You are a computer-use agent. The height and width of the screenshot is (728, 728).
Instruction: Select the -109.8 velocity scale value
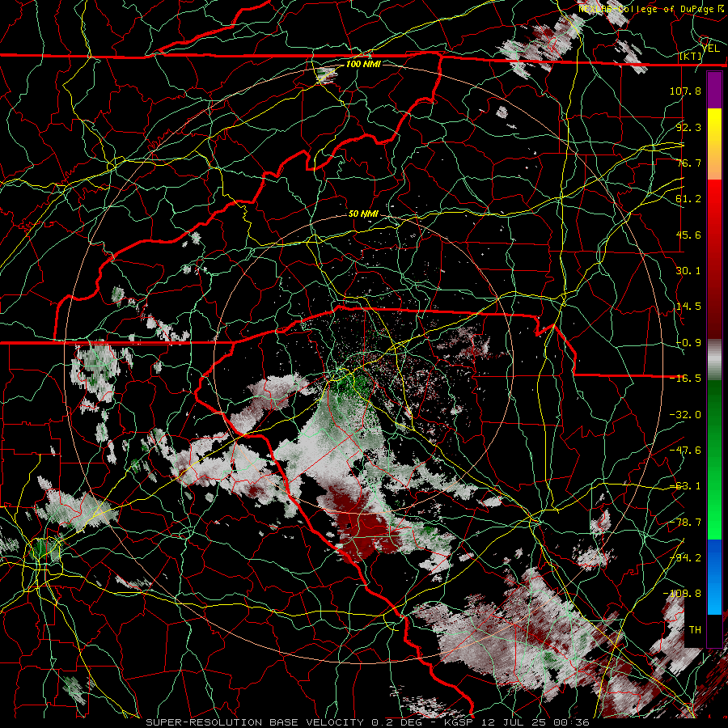682,594
